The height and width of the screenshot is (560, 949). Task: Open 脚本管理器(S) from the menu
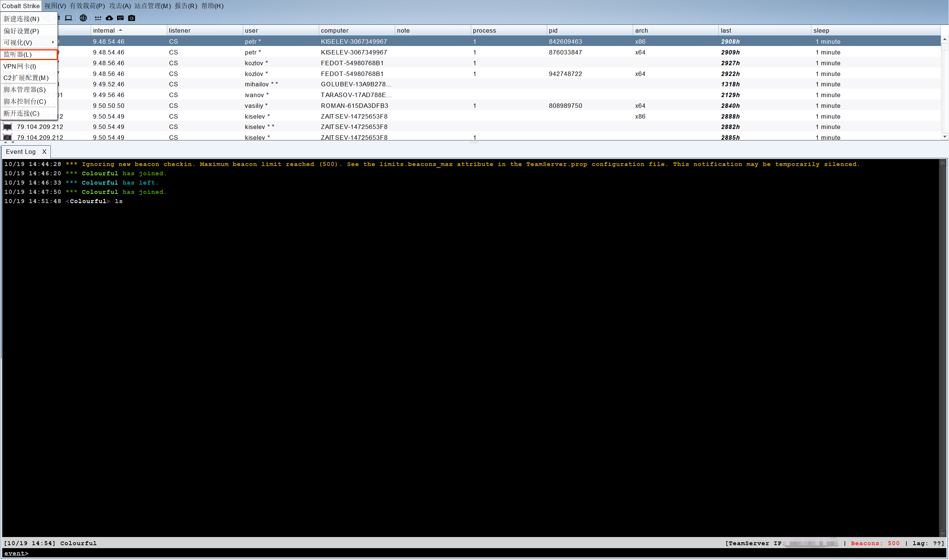pyautogui.click(x=29, y=90)
